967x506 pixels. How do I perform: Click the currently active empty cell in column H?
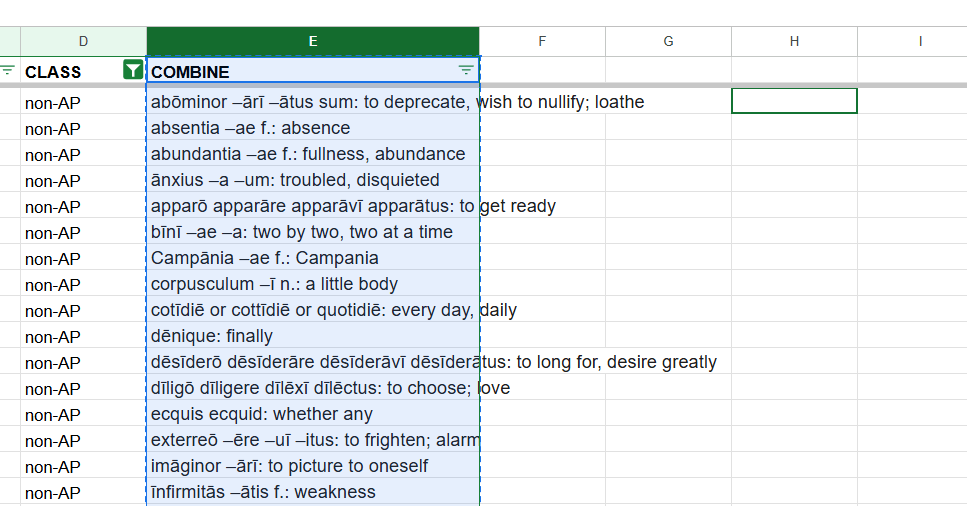(x=794, y=101)
